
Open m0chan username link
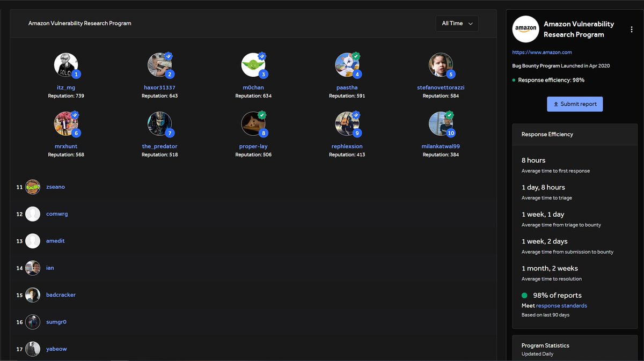253,87
